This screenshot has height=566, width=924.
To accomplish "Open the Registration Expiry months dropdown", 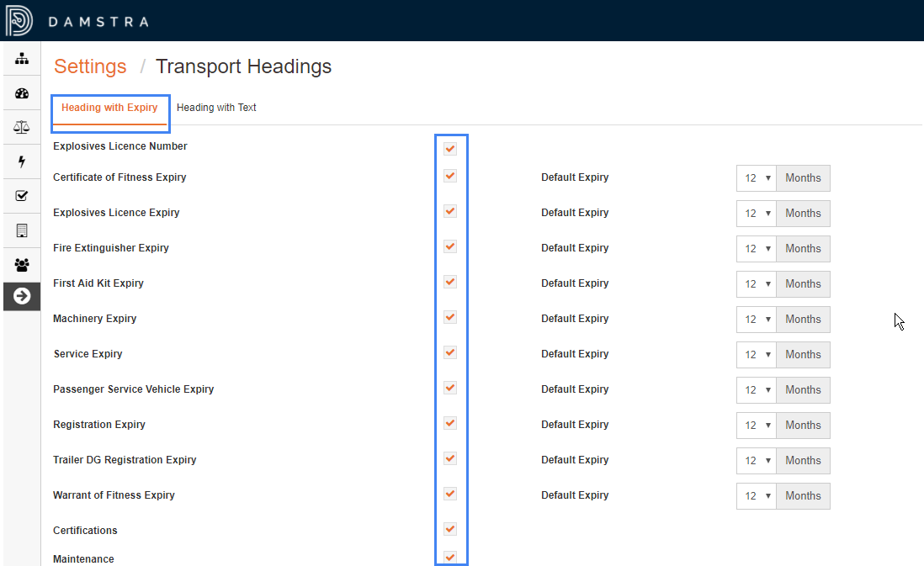I will click(756, 425).
